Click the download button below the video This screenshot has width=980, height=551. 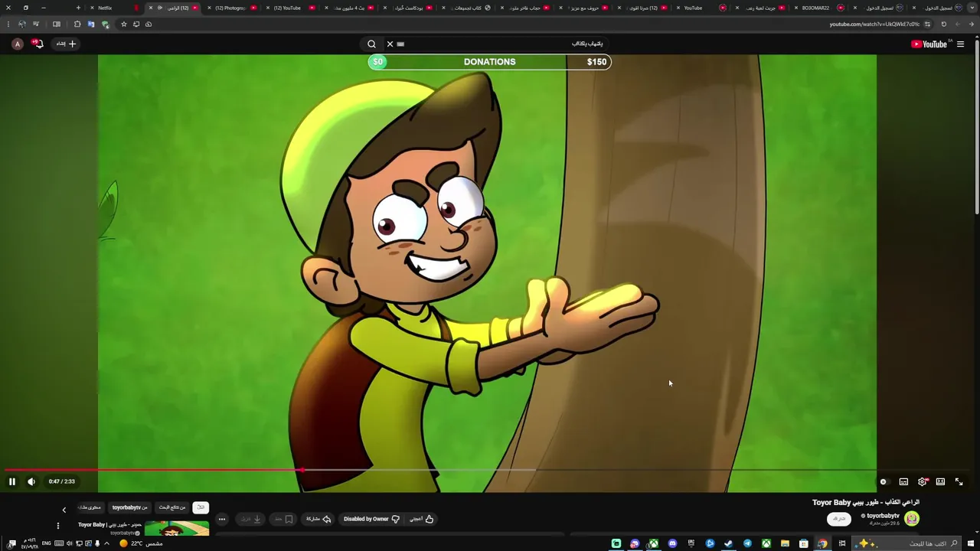pyautogui.click(x=251, y=519)
